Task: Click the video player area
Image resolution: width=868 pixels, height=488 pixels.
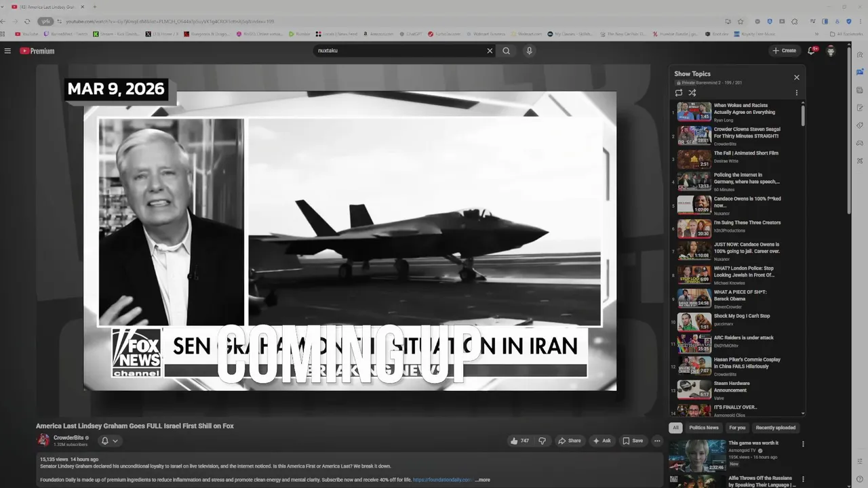Action: pos(350,241)
